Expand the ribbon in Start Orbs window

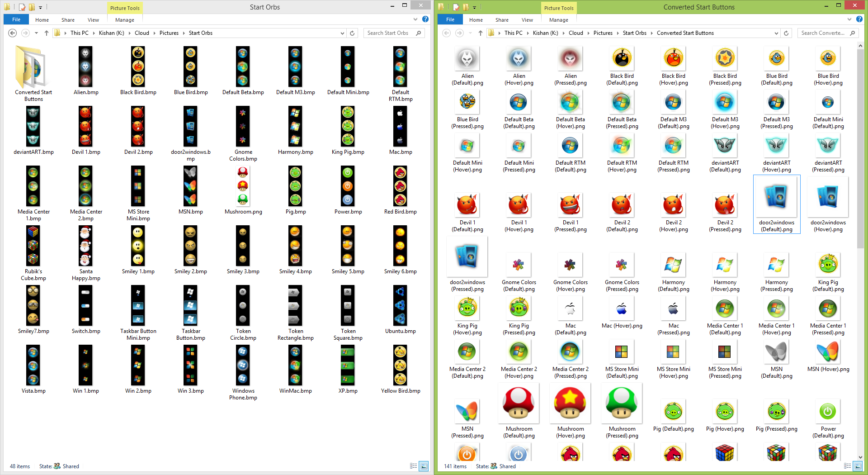(415, 19)
